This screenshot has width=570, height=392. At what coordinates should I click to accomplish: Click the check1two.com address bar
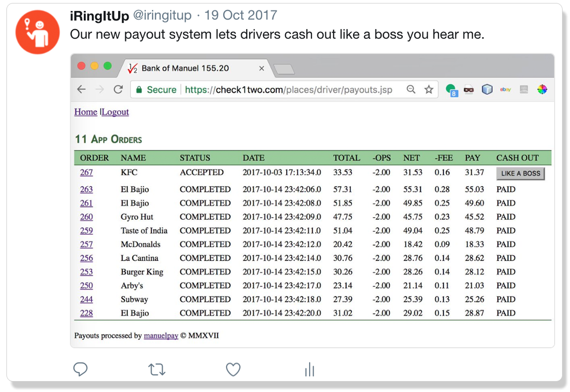[288, 90]
